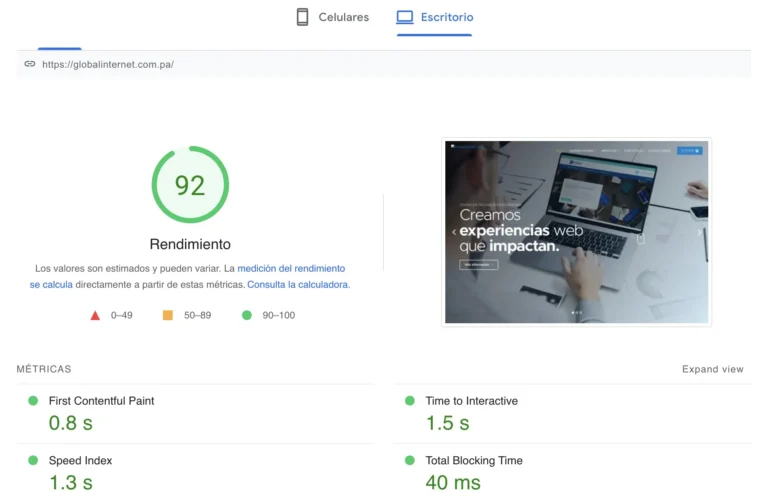Viewport: 768px width, 503px height.
Task: Click the 0.8 s value
Action: [x=71, y=423]
